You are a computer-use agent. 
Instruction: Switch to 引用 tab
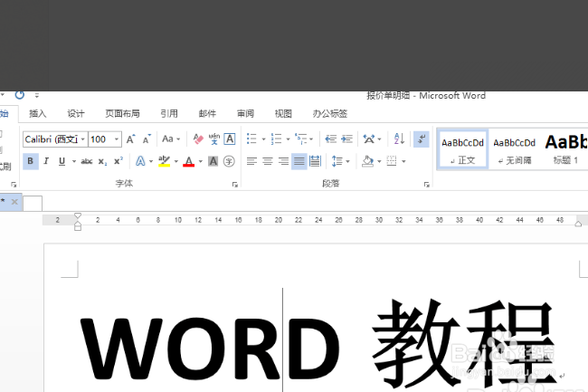coord(169,114)
